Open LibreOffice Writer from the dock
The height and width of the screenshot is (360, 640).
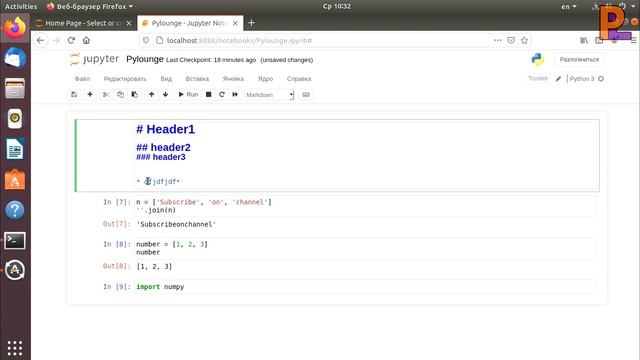coord(15,149)
